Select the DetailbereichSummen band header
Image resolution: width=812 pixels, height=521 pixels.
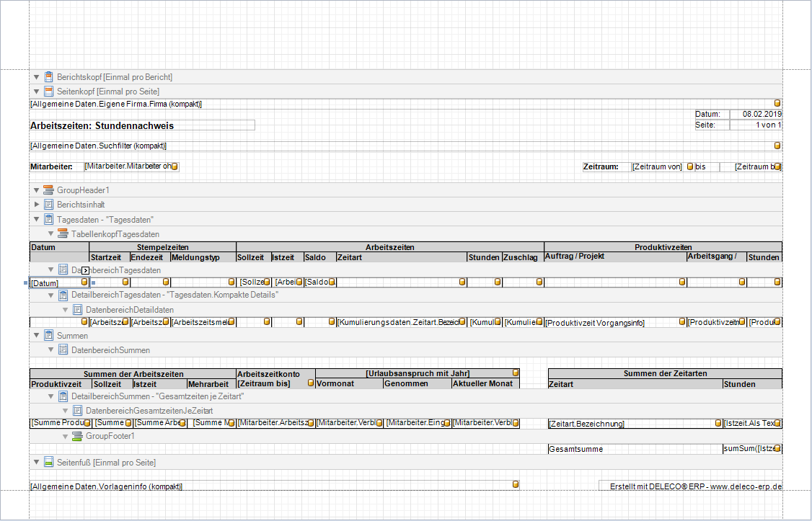tap(157, 396)
